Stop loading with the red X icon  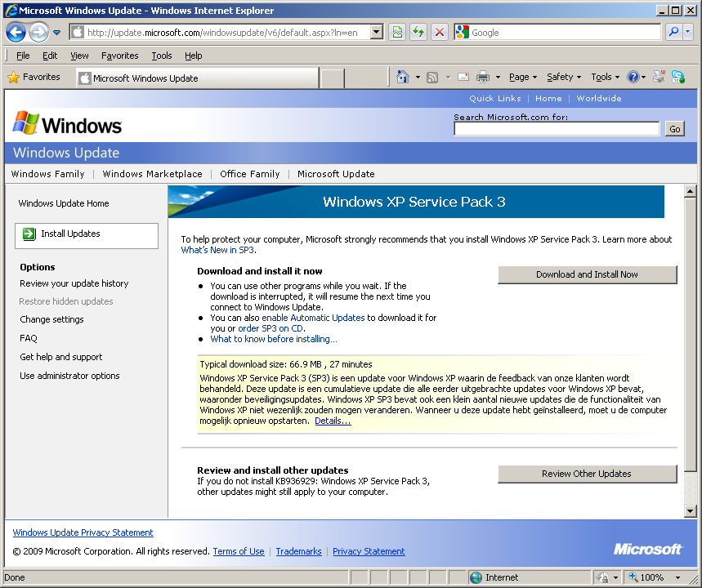(x=440, y=33)
